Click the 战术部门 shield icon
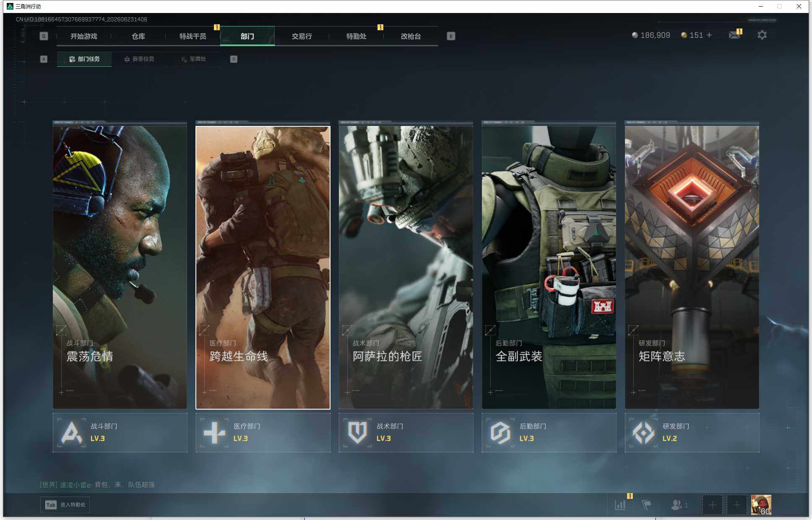The height and width of the screenshot is (520, 812). [358, 433]
